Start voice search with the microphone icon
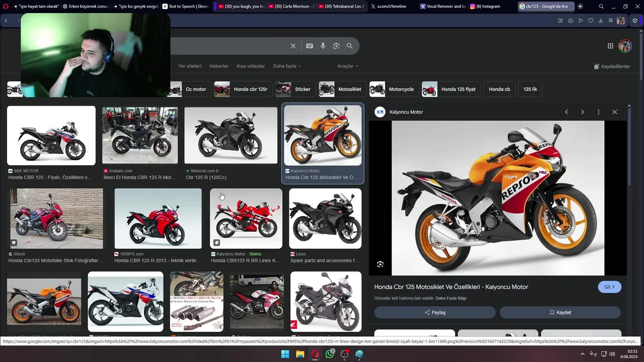This screenshot has width=644, height=362. pos(323,46)
